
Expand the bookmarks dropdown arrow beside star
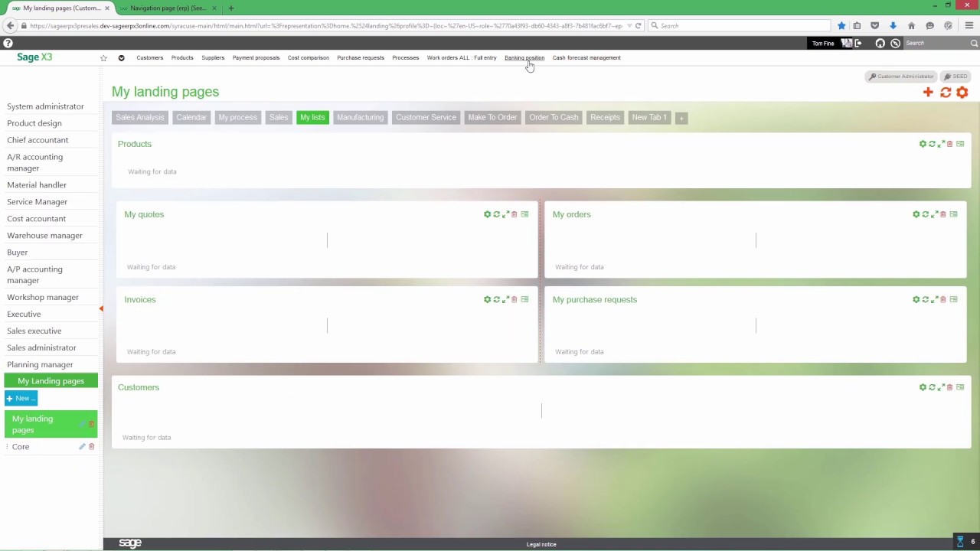pos(121,58)
